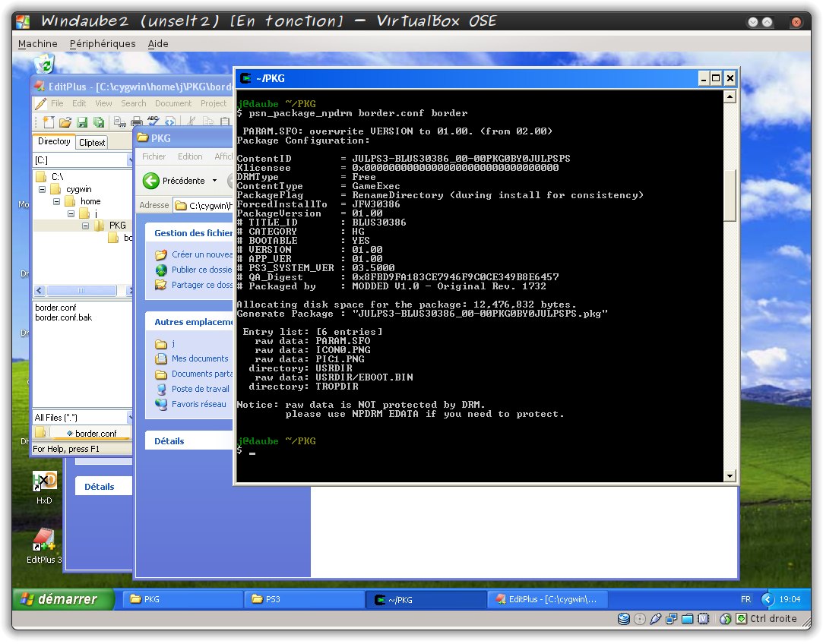
Task: Click the VirtualBox mouse integration status icon
Action: pos(726,619)
